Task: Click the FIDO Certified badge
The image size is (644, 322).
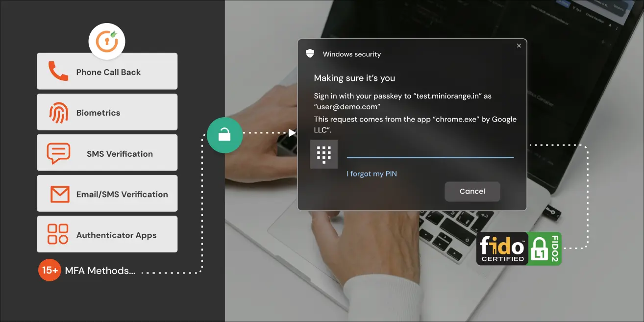Action: (519, 248)
